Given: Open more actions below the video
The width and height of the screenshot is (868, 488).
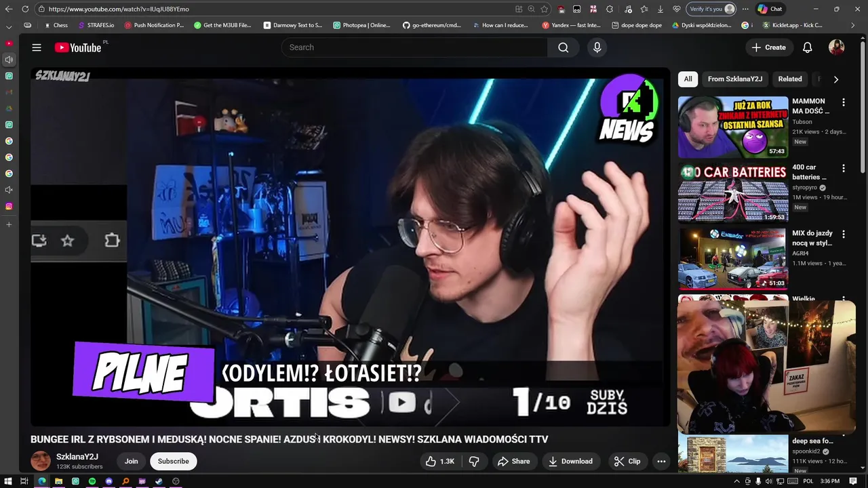Looking at the screenshot, I should click(x=661, y=462).
